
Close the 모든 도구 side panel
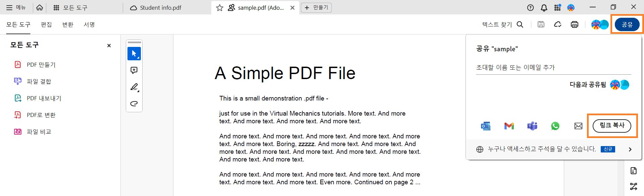[109, 46]
